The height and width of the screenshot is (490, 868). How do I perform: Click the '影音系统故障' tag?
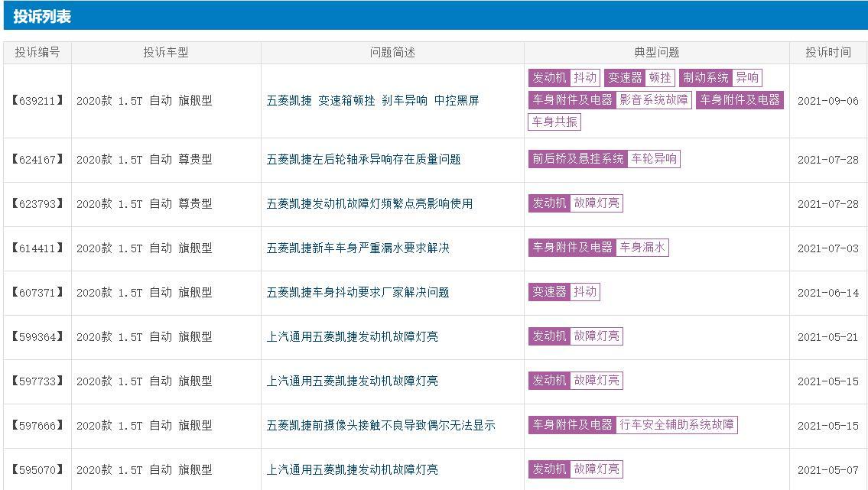click(654, 99)
